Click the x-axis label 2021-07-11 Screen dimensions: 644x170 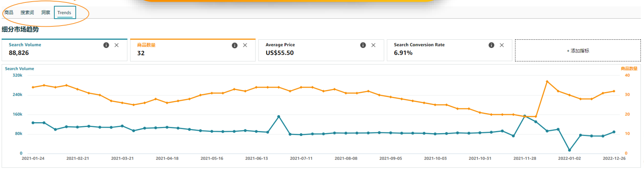click(x=301, y=158)
